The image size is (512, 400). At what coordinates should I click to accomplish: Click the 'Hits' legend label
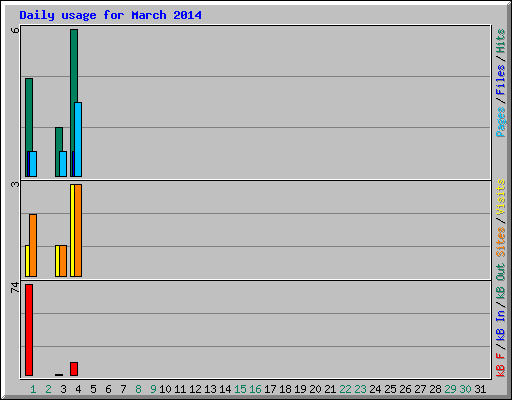point(501,41)
